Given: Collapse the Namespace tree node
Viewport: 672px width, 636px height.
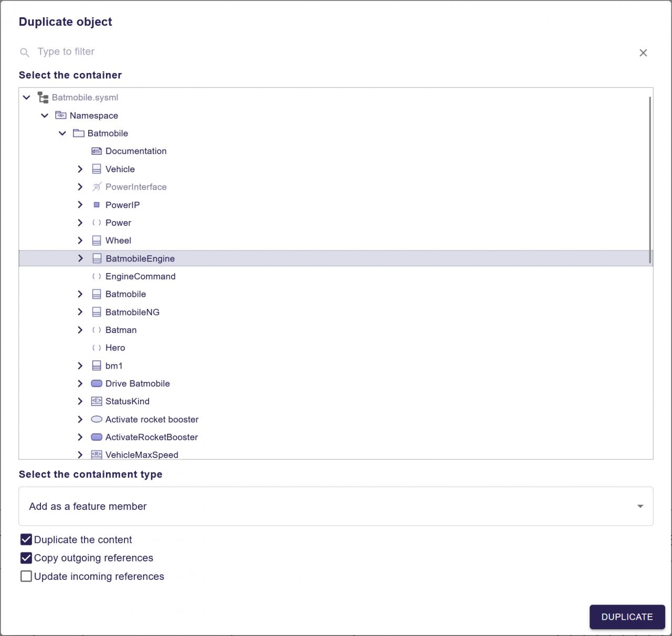Looking at the screenshot, I should click(x=45, y=116).
